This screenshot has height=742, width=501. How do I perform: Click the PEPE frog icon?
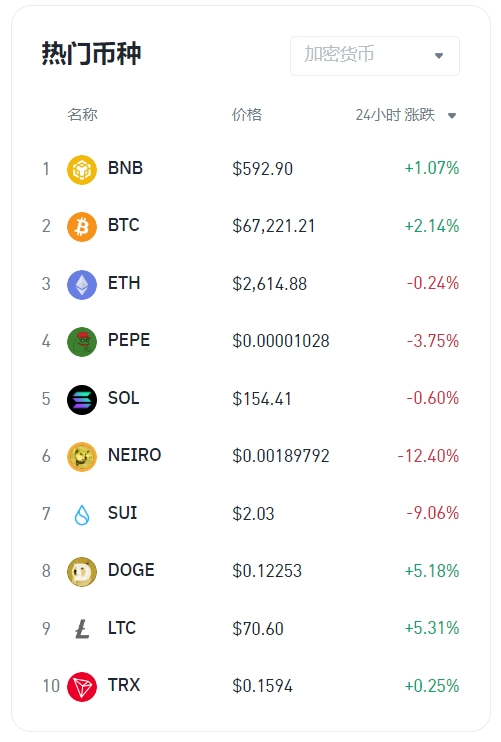[x=82, y=342]
